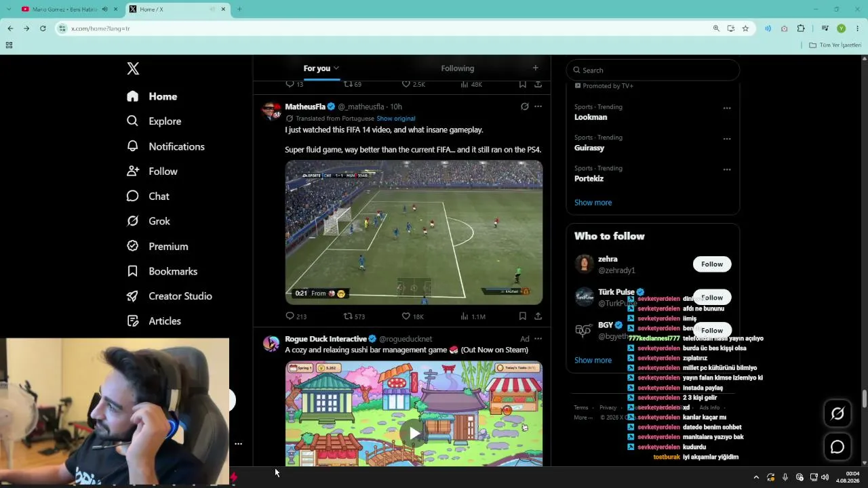Open Chat from the X sidebar
The height and width of the screenshot is (488, 868).
pyautogui.click(x=148, y=197)
